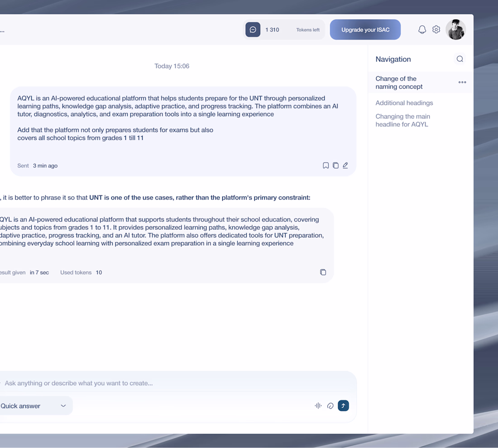Open the notifications bell
498x448 pixels.
[422, 29]
